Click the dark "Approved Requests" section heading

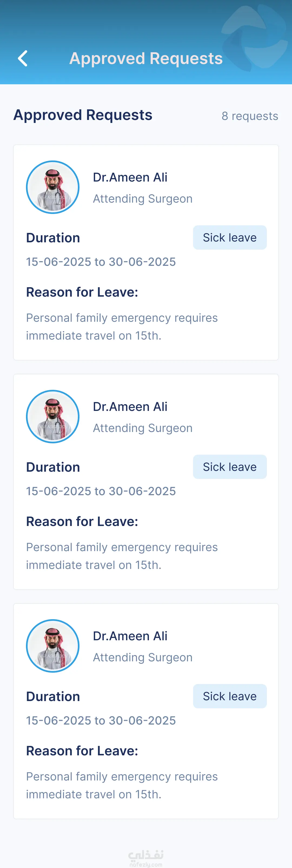click(83, 115)
